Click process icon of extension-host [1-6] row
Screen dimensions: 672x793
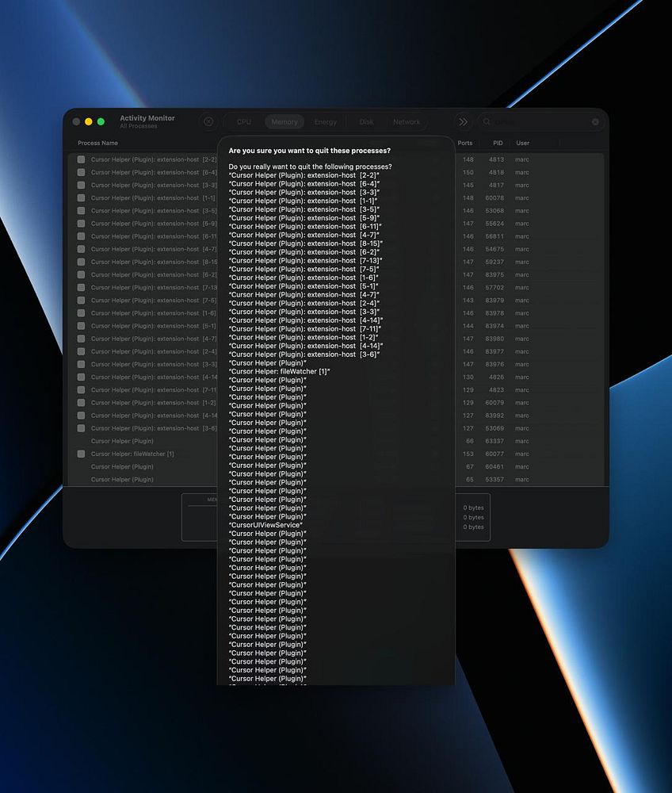click(81, 313)
